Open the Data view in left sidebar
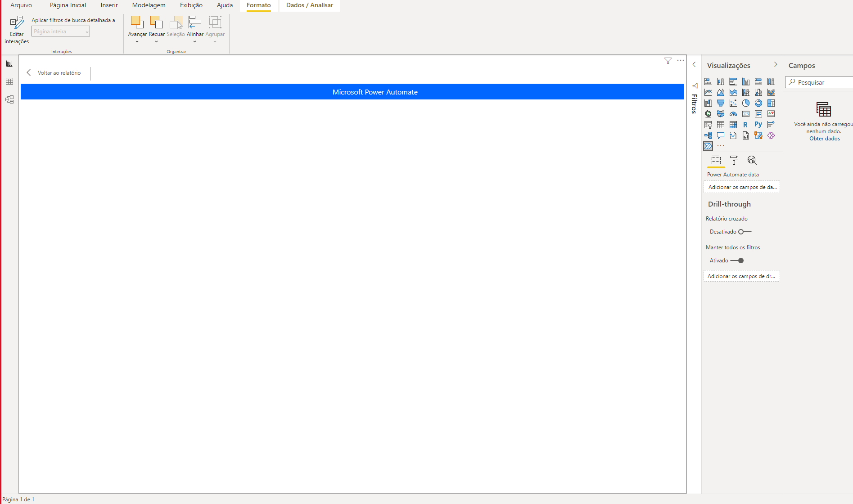Image resolution: width=853 pixels, height=504 pixels. (9, 81)
